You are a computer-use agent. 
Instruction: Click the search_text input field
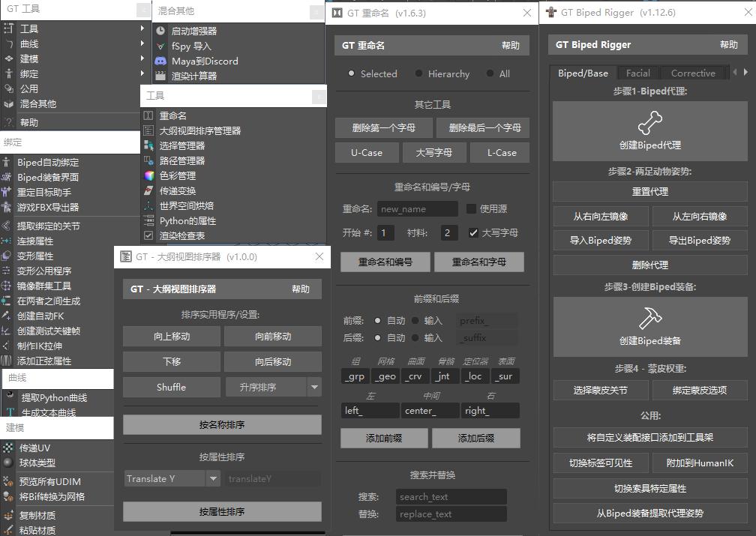click(451, 496)
